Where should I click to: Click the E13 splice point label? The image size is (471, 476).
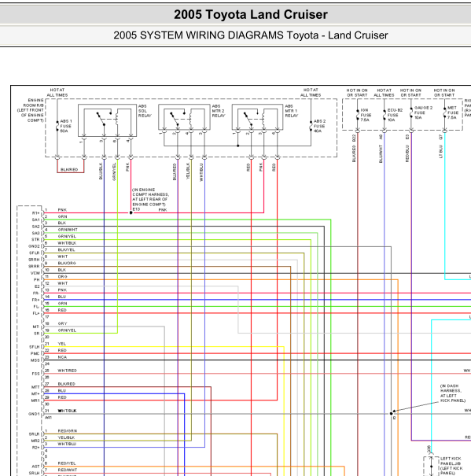point(136,209)
